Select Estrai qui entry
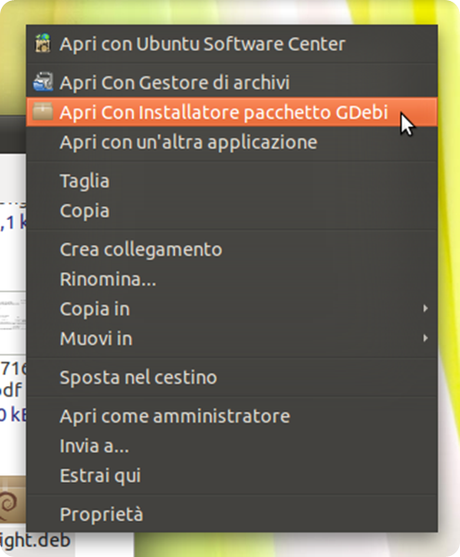 (x=232, y=476)
